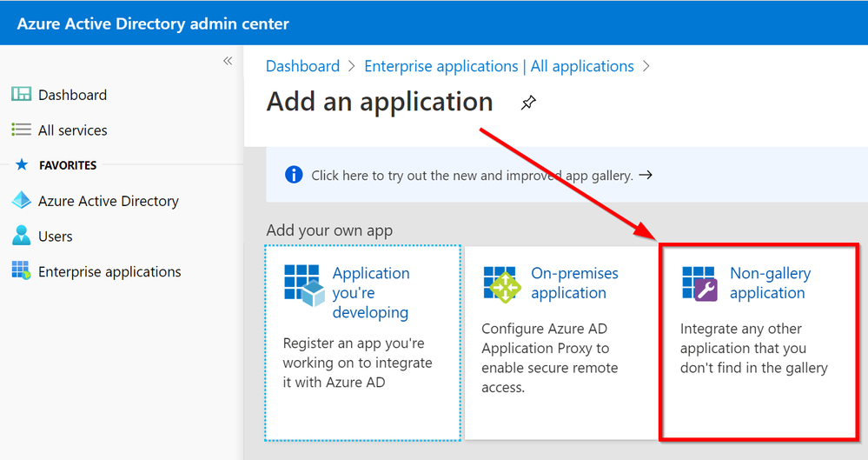This screenshot has height=460, width=868.
Task: Pin the Add an application page
Action: tap(528, 103)
